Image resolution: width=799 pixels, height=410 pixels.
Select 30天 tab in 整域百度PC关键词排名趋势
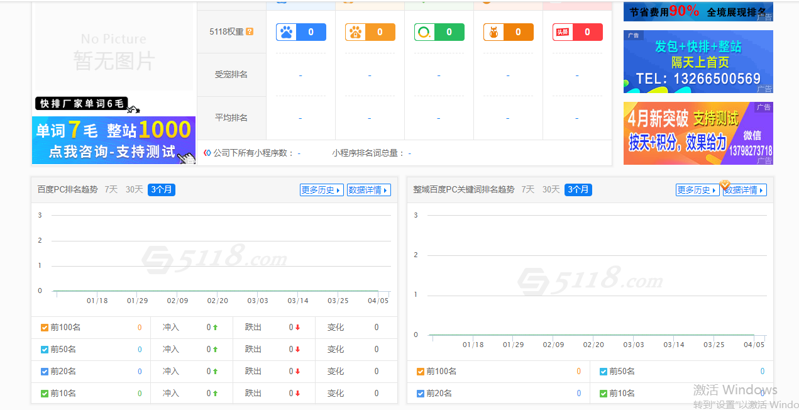551,190
